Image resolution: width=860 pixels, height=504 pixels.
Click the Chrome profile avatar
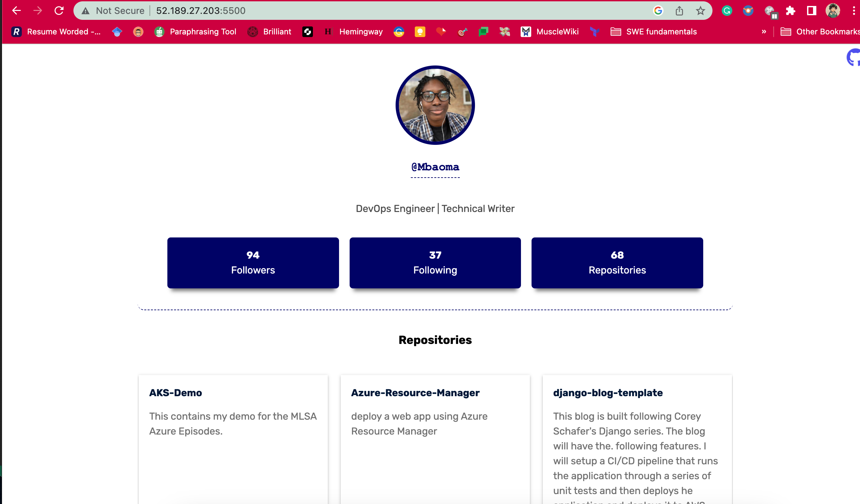tap(833, 11)
